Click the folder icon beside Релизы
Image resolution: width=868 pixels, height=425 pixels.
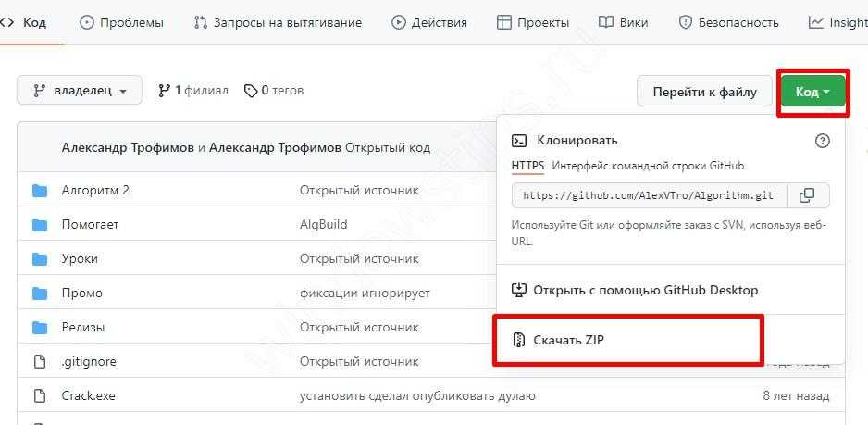click(40, 328)
